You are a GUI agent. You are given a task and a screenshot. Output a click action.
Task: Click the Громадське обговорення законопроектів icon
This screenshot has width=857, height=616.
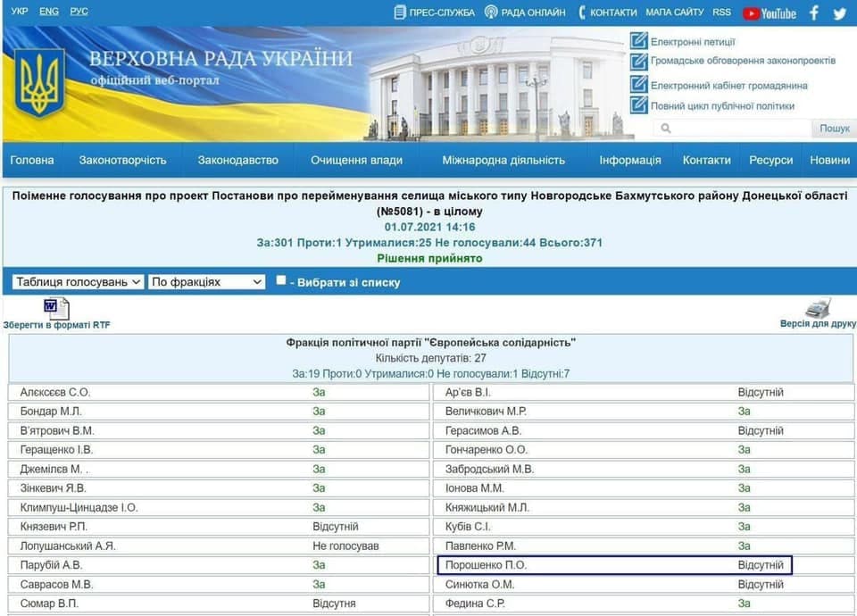click(x=637, y=62)
